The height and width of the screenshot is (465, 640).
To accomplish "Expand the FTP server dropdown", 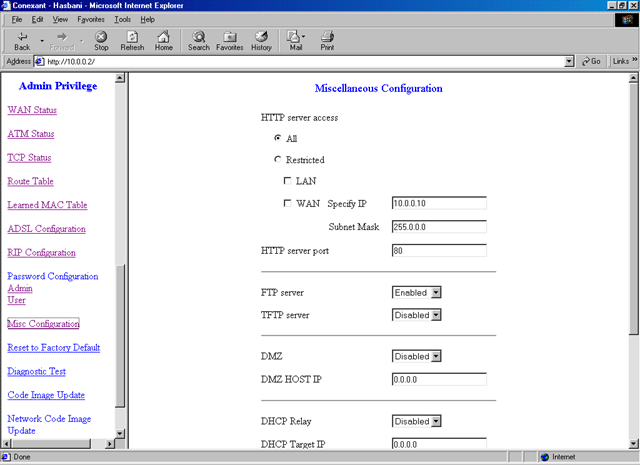I will (x=436, y=293).
